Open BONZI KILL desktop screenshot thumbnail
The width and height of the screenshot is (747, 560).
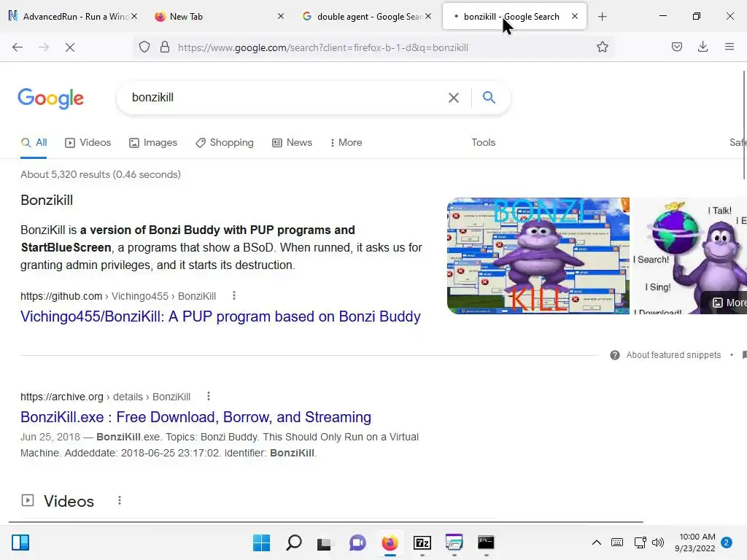click(x=538, y=256)
